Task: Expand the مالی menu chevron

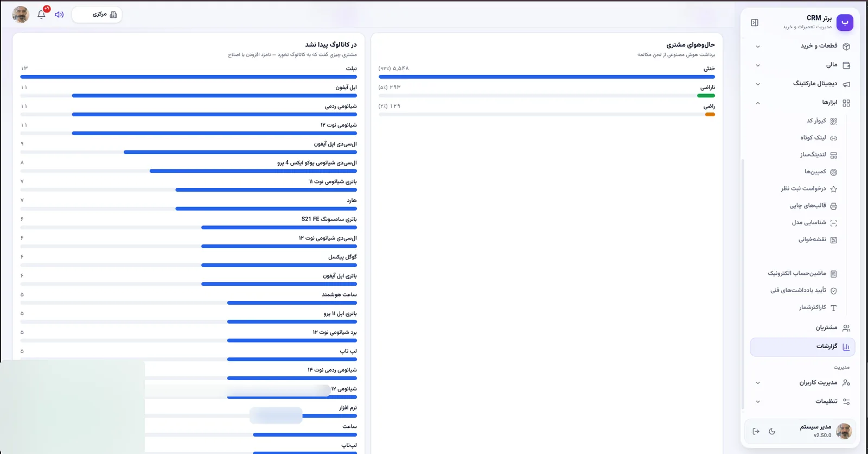Action: point(758,65)
